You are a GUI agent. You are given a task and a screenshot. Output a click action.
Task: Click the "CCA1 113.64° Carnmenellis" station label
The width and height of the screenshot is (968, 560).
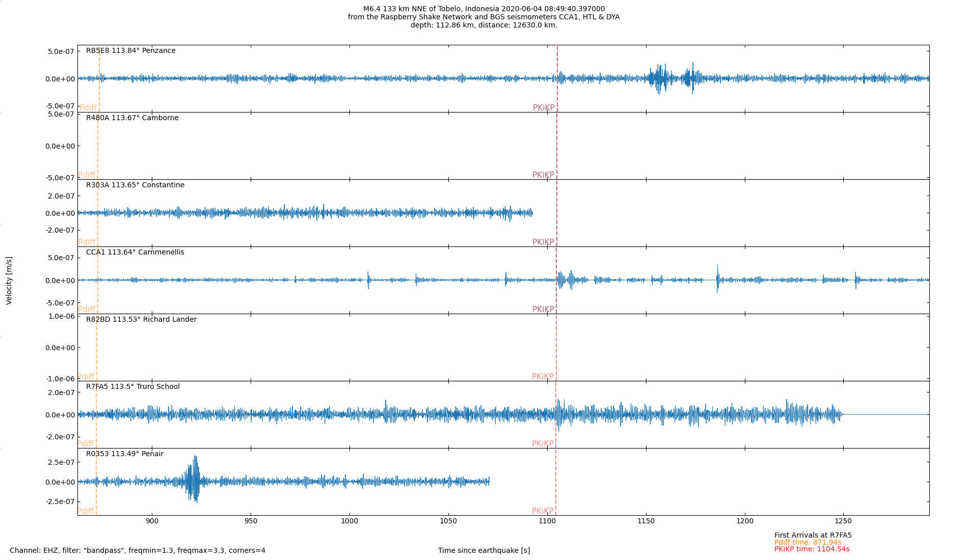[x=135, y=252]
